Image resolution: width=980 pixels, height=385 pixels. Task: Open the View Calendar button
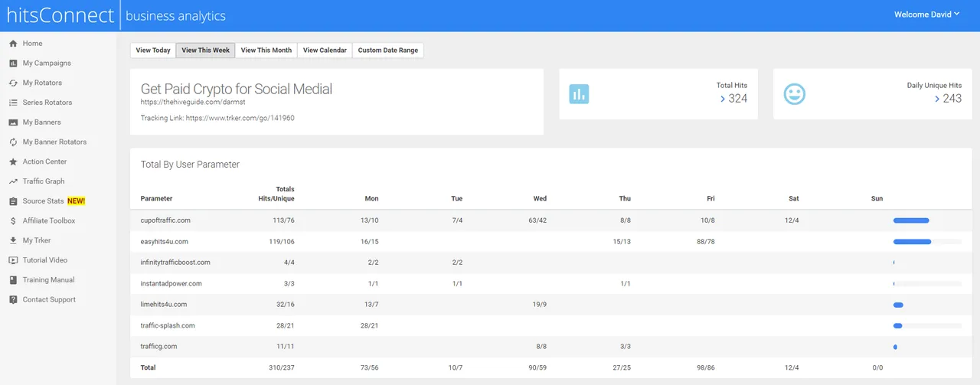click(x=325, y=51)
